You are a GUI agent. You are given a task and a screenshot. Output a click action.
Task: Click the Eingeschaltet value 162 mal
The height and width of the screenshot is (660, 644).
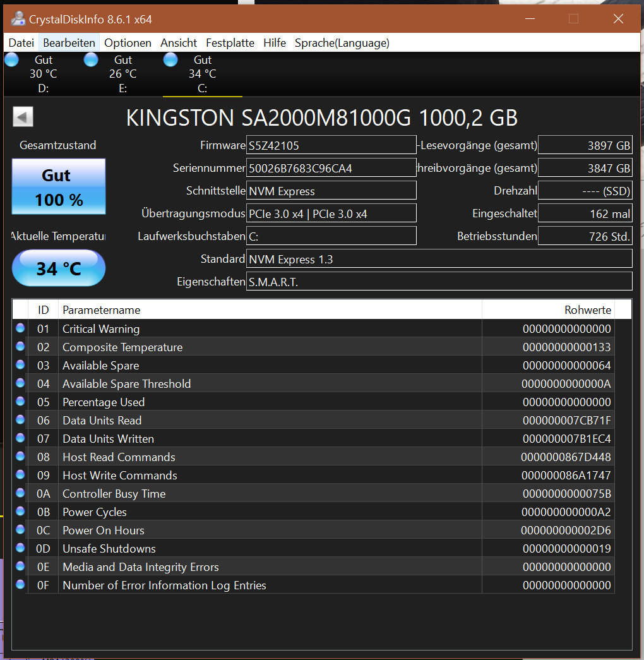click(585, 213)
